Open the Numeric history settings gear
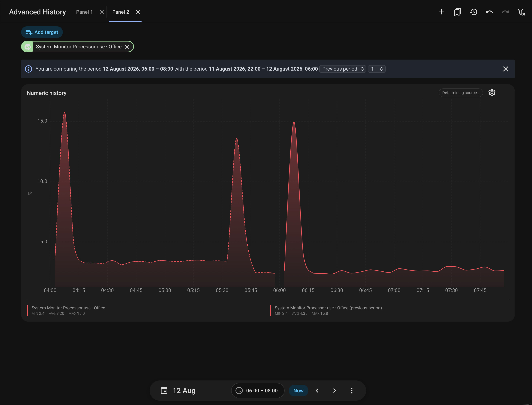This screenshot has height=405, width=532. [492, 93]
